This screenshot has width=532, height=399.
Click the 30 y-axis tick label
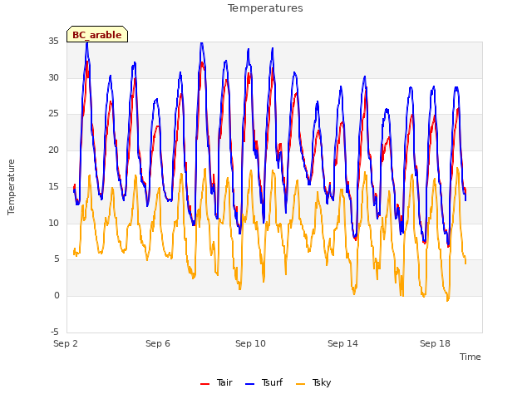[x=53, y=77]
